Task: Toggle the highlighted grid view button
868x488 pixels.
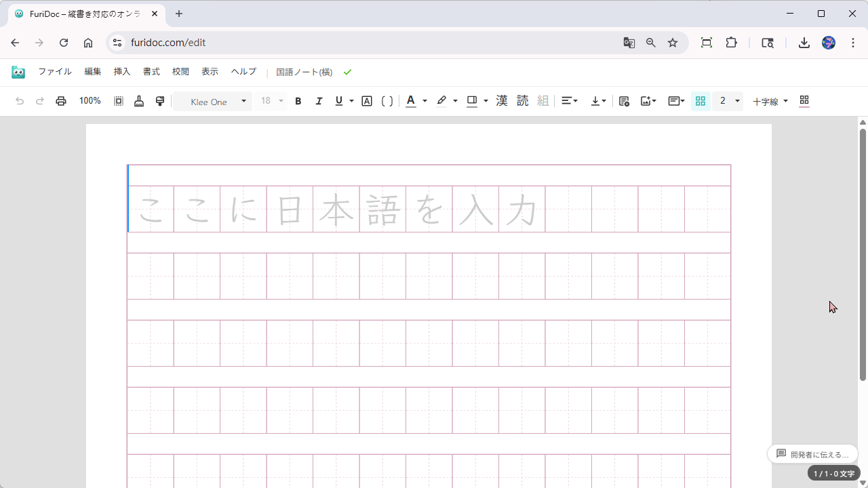Action: tap(701, 100)
